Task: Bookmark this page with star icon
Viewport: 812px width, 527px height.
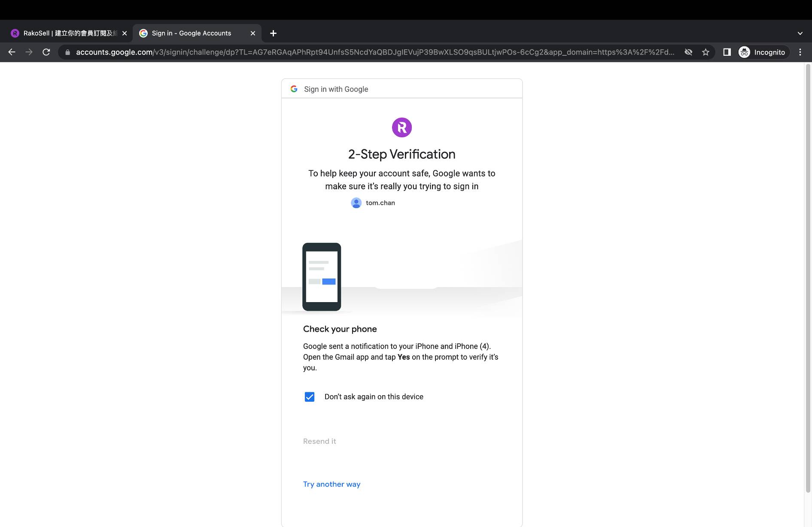Action: coord(706,52)
